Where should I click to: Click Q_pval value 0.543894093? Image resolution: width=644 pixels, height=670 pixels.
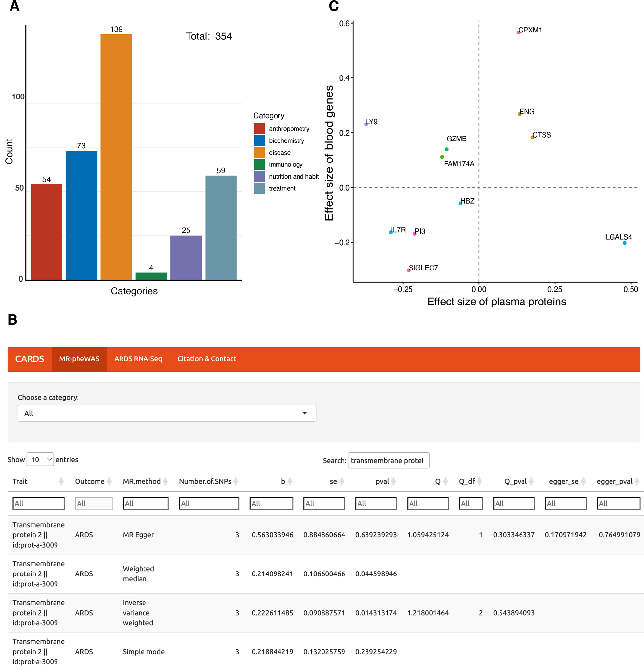pyautogui.click(x=514, y=613)
